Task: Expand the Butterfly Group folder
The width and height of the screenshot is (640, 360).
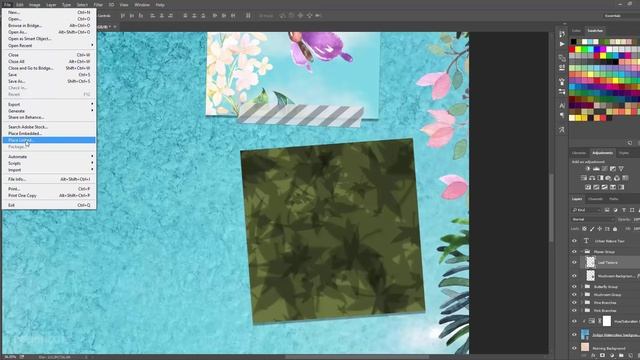Action: tap(582, 287)
